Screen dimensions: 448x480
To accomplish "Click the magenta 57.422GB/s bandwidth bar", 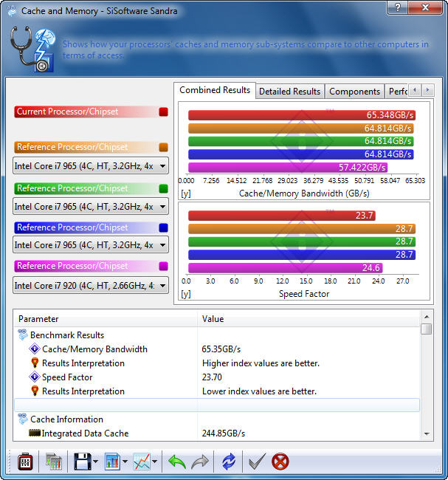I will pos(288,168).
